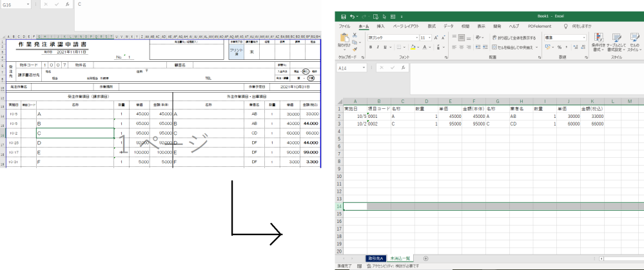Open Format as Table (テーブルとして書式設定)
The image size is (644, 270).
tap(616, 42)
